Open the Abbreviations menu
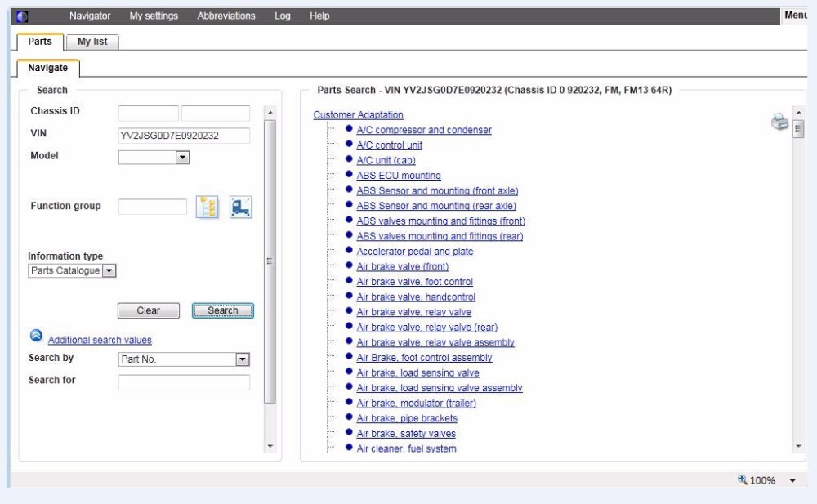Viewport: 817px width, 504px height. coord(226,16)
